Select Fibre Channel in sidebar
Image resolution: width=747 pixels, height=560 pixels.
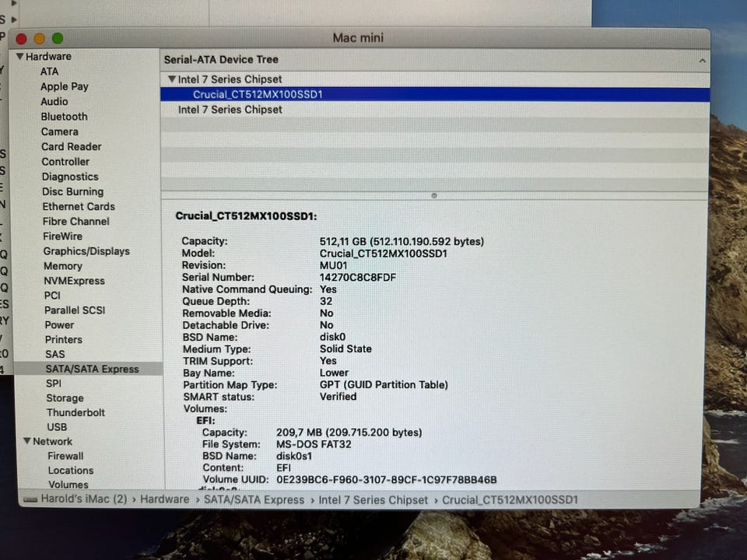tap(76, 222)
